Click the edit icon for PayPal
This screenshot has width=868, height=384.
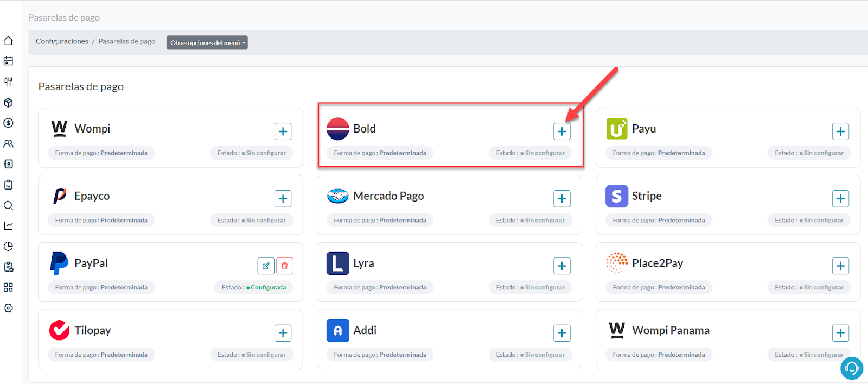click(x=266, y=266)
